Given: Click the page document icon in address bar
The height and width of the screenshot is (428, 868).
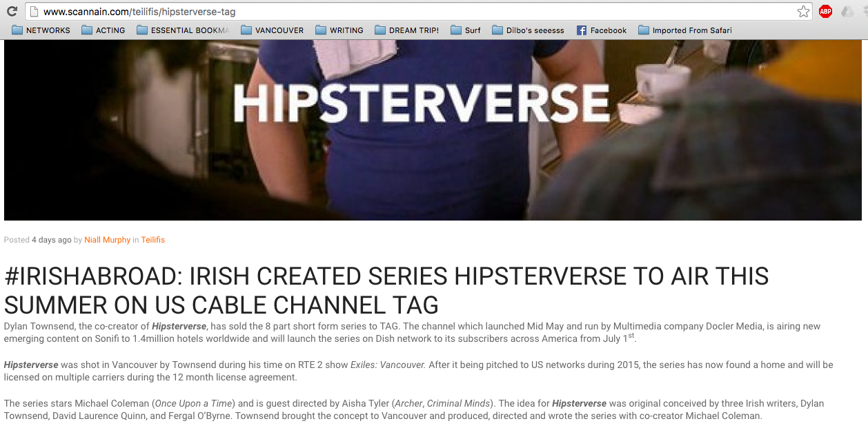Looking at the screenshot, I should 34,12.
